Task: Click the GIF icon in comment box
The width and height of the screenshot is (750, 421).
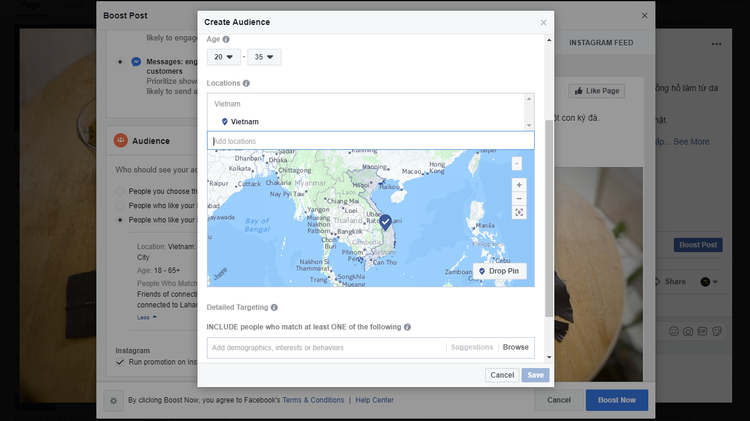Action: pos(702,331)
